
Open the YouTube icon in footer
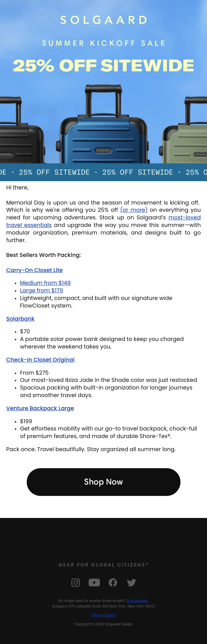94,583
